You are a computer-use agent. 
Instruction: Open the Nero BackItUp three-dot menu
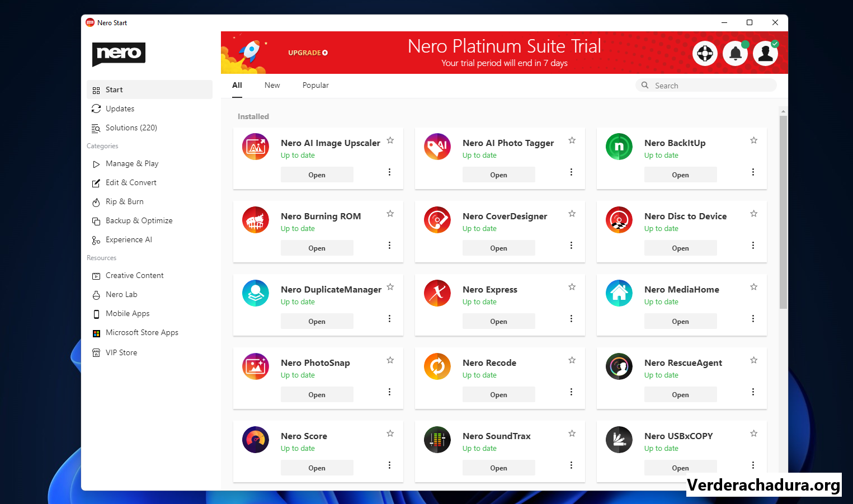point(753,172)
